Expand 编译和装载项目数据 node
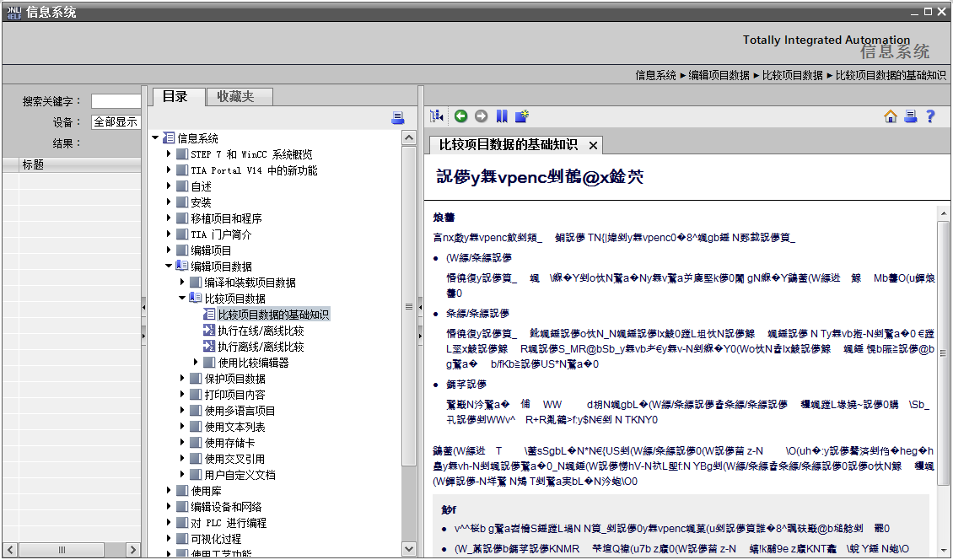This screenshot has height=560, width=953. [181, 282]
